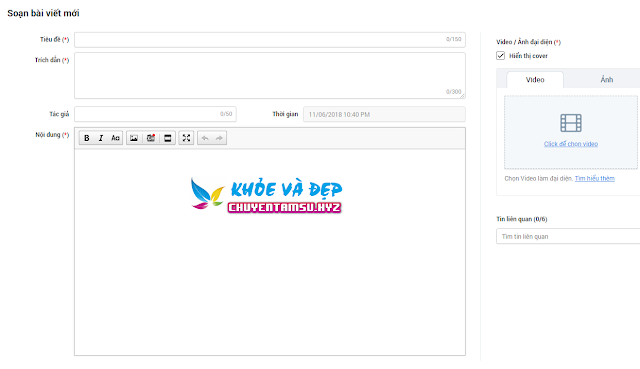This screenshot has width=640, height=369.
Task: Click the Nội dung field label
Action: [52, 135]
